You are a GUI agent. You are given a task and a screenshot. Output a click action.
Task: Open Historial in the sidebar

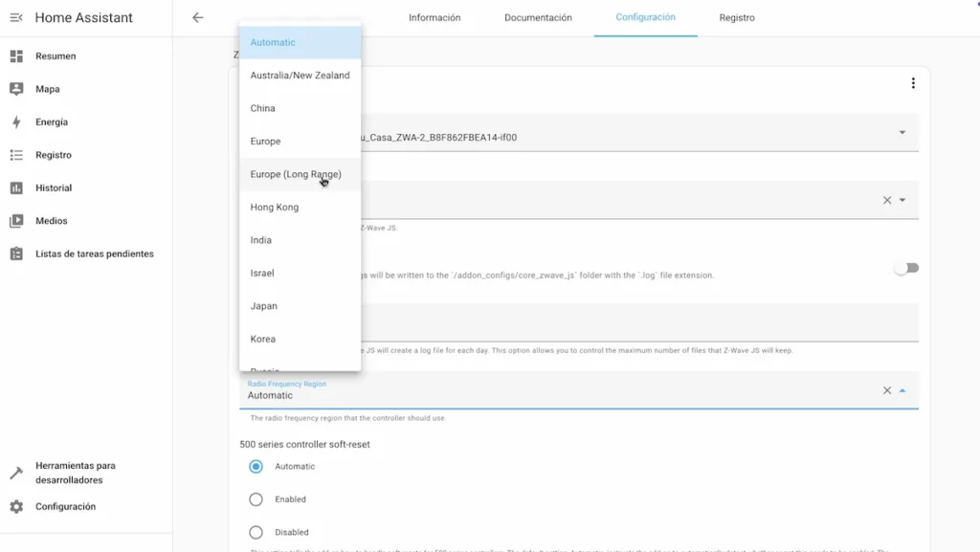54,188
